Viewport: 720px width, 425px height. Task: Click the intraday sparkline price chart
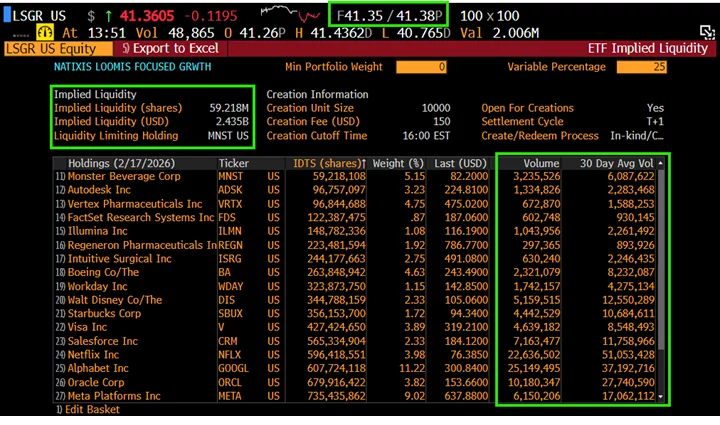[290, 14]
